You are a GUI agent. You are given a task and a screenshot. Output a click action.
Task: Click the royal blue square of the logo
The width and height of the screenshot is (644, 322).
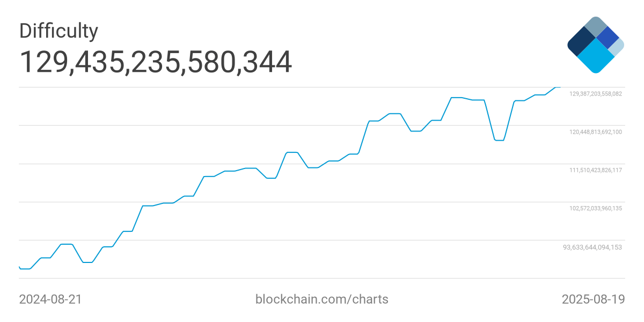[608, 37]
